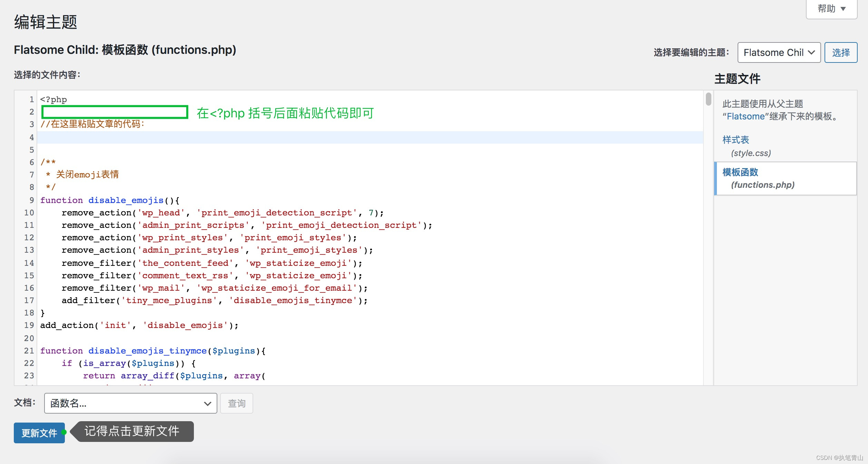
Task: Click the if (is_array($plugins)) line
Action: click(x=129, y=363)
